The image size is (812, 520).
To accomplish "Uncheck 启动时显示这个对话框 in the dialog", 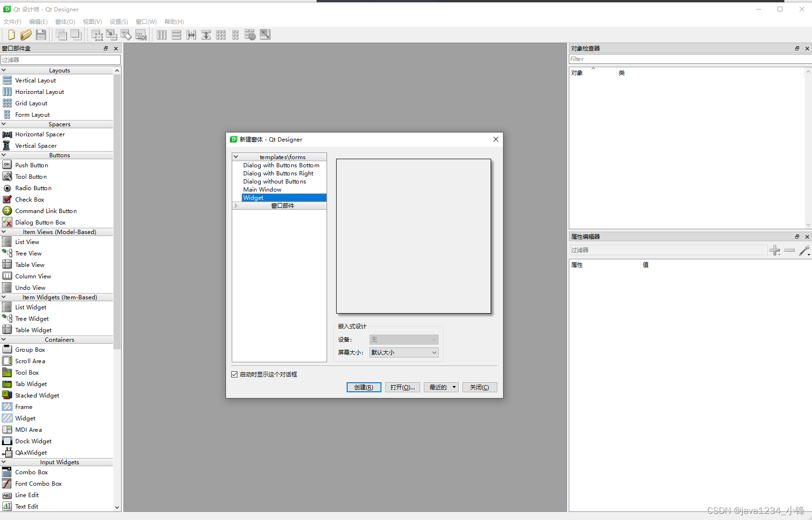I will tap(235, 374).
